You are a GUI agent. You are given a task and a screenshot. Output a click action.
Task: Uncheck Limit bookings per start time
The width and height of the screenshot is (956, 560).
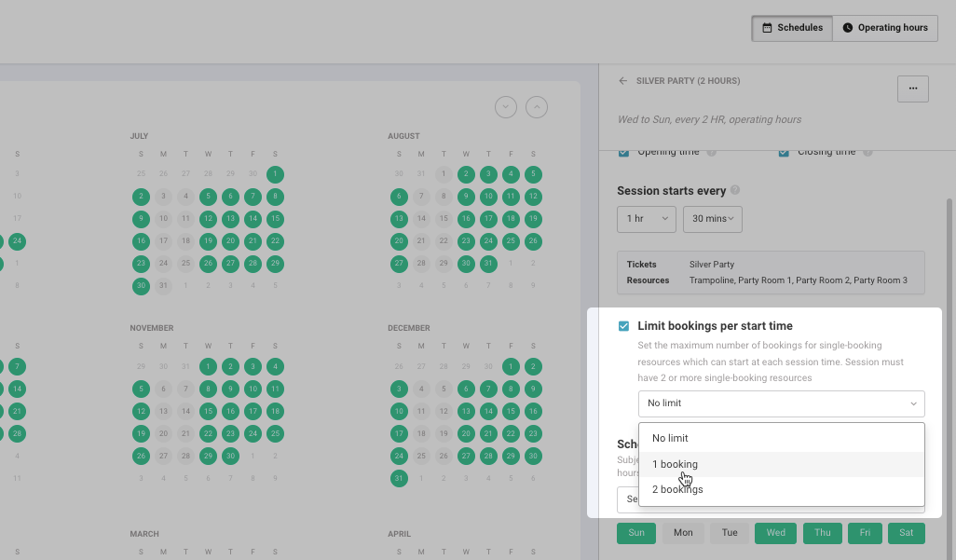pos(623,326)
